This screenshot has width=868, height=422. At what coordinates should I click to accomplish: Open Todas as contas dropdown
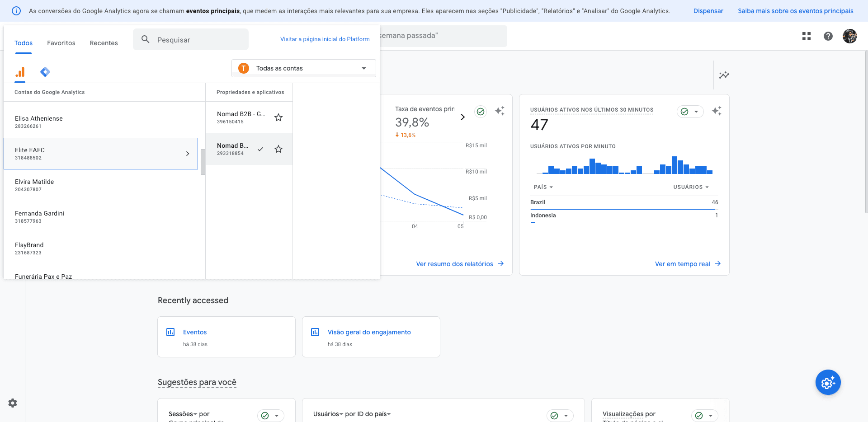pos(304,68)
